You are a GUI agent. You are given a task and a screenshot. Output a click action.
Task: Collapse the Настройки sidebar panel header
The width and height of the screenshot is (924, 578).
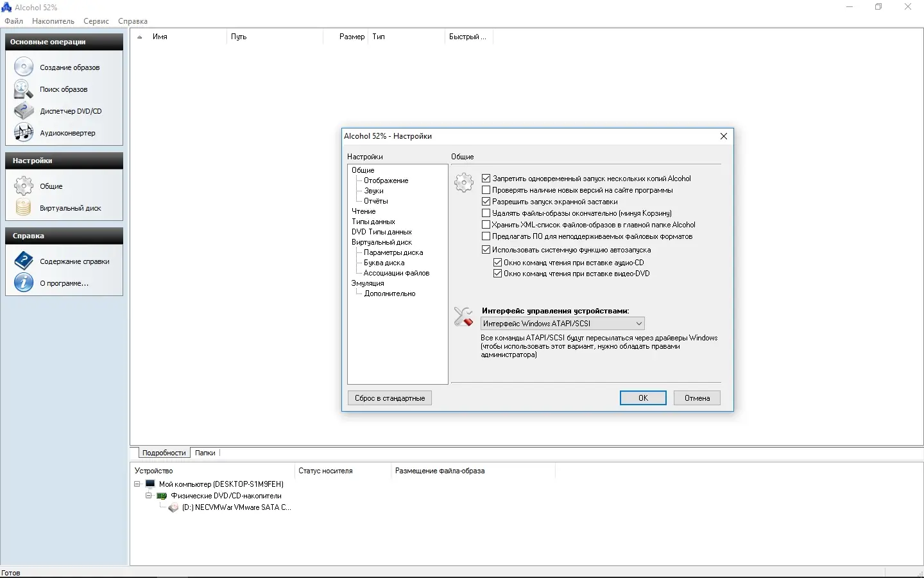(64, 161)
